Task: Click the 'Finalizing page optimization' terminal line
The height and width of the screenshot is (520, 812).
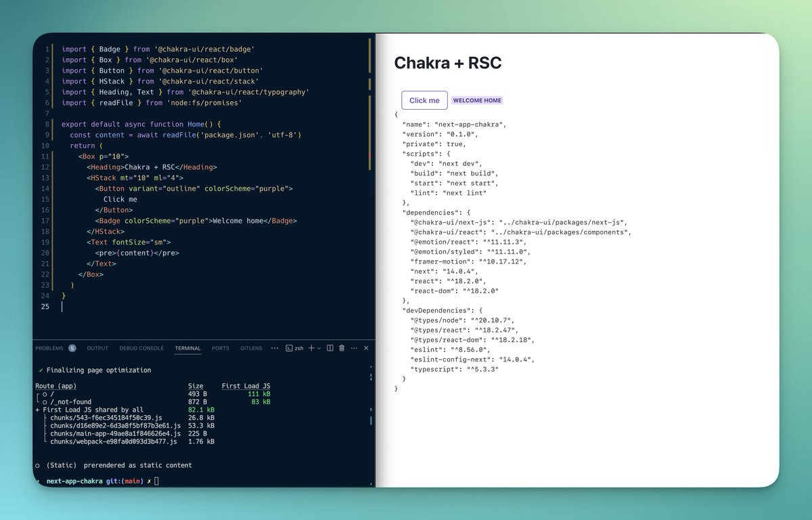Action: click(x=95, y=370)
